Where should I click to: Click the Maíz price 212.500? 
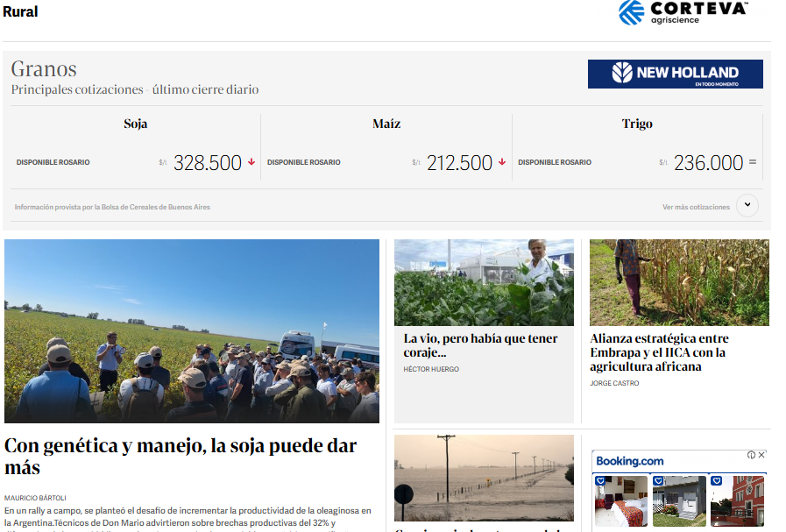click(x=459, y=163)
